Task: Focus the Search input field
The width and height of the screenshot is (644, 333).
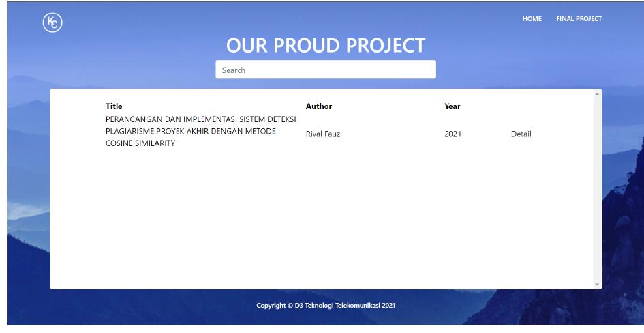Action: [326, 70]
